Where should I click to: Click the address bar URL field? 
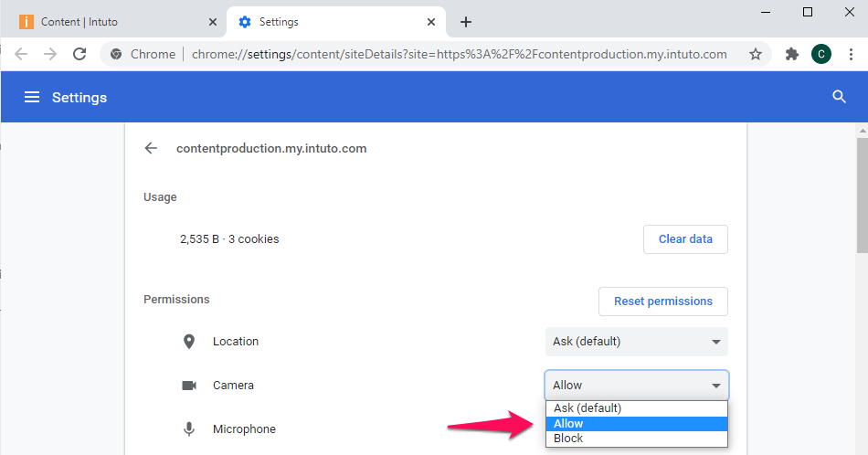pyautogui.click(x=457, y=54)
